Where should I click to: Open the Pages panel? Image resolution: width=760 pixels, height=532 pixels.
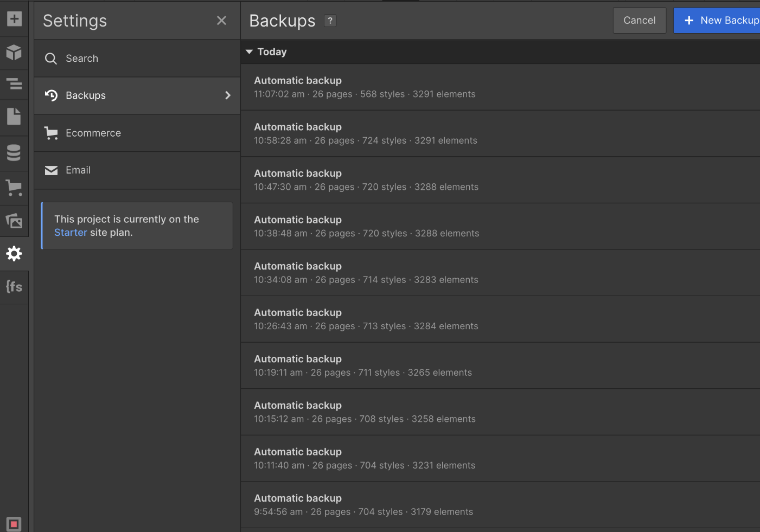click(x=14, y=117)
